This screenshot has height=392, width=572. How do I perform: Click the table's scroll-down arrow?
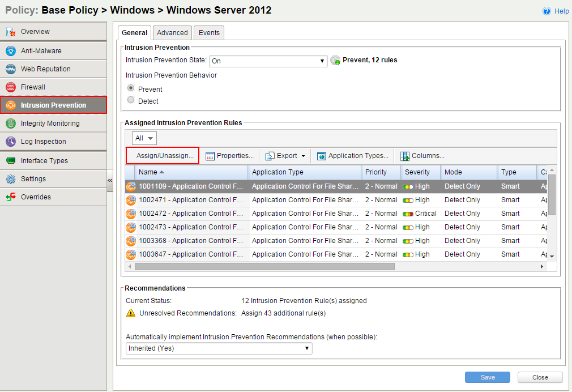tap(552, 257)
